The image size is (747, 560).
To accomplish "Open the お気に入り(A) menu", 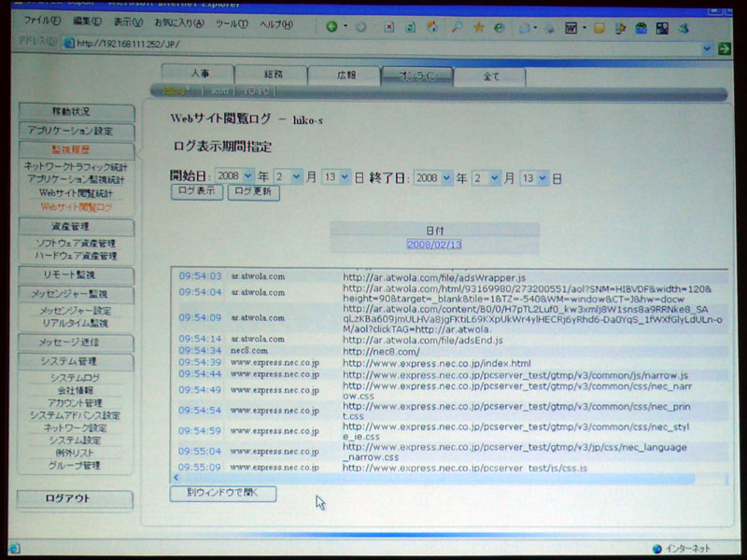I will point(176,22).
